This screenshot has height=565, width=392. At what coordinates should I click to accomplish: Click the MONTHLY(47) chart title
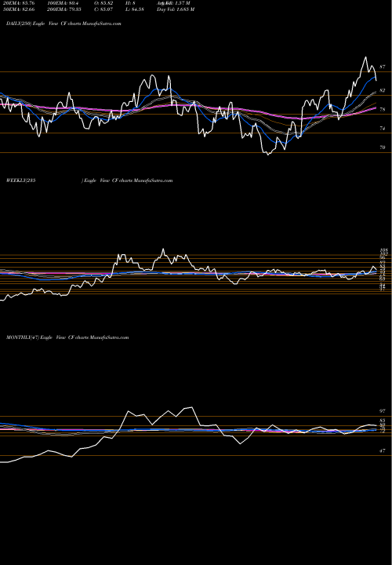[x=67, y=337]
